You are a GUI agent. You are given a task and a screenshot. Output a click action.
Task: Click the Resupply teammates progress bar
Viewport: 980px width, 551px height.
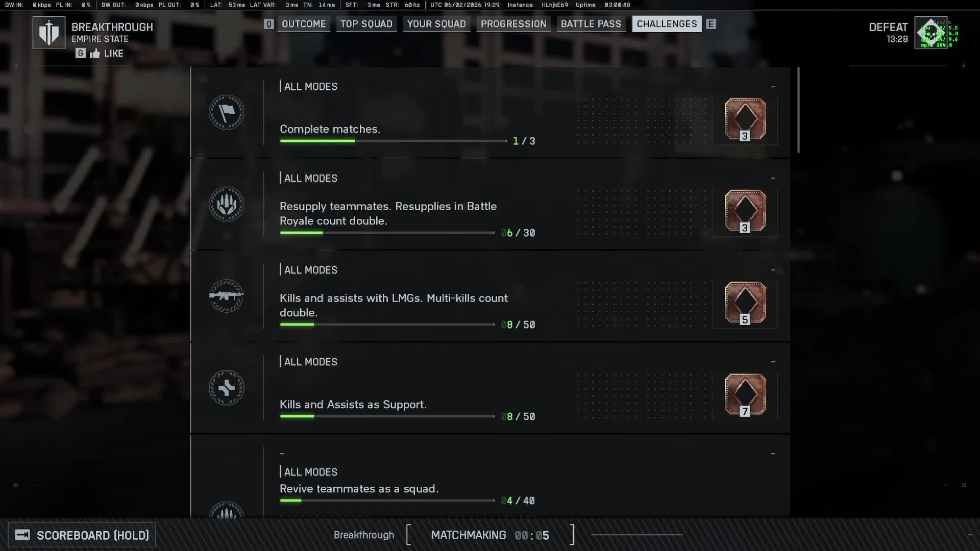click(x=387, y=233)
